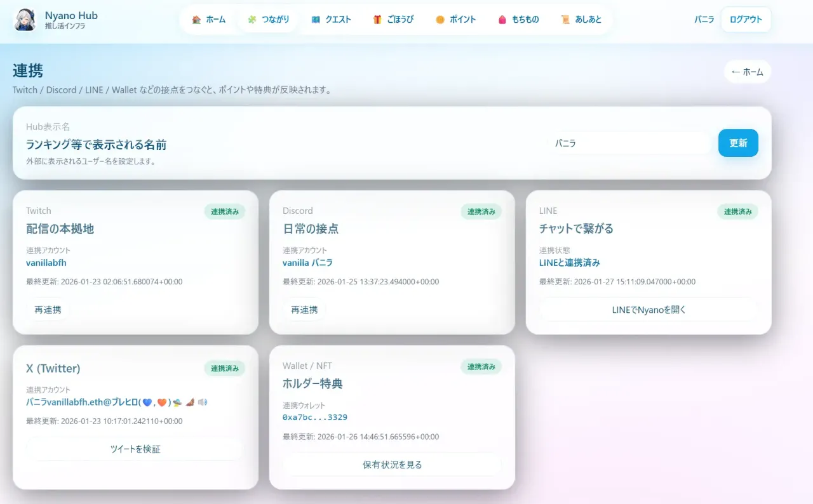This screenshot has width=813, height=504.
Task: Open the クエスト navigation tab
Action: pos(331,20)
